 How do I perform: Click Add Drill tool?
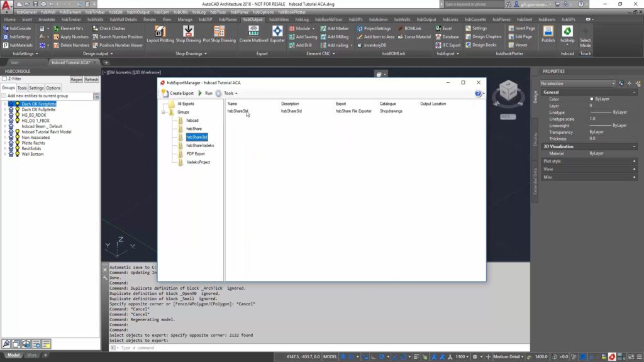[x=300, y=45]
